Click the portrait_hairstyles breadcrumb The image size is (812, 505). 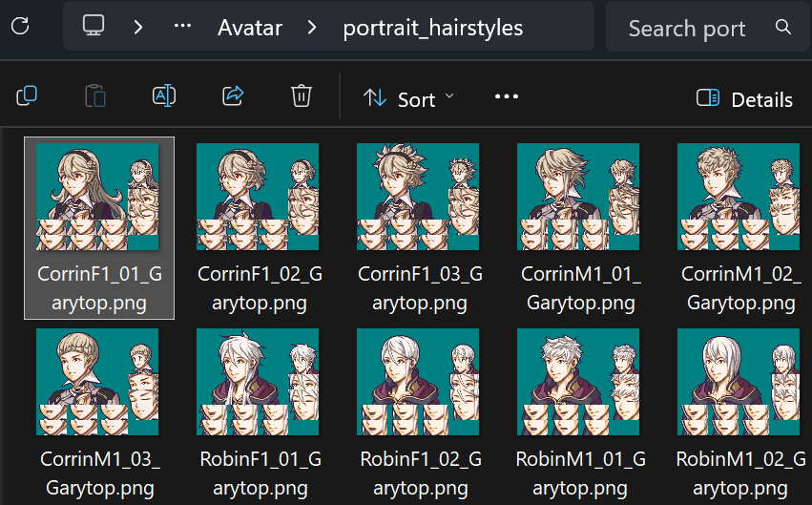click(433, 27)
